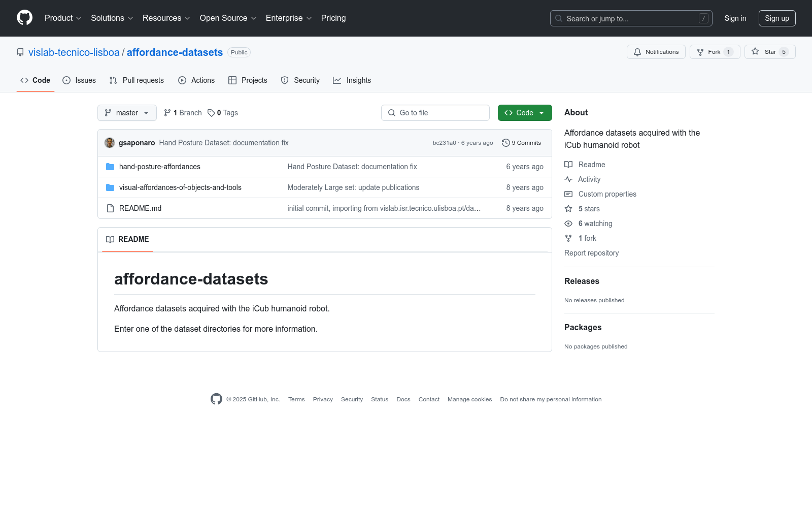Click the Status footer link
The width and height of the screenshot is (812, 508).
pos(380,399)
